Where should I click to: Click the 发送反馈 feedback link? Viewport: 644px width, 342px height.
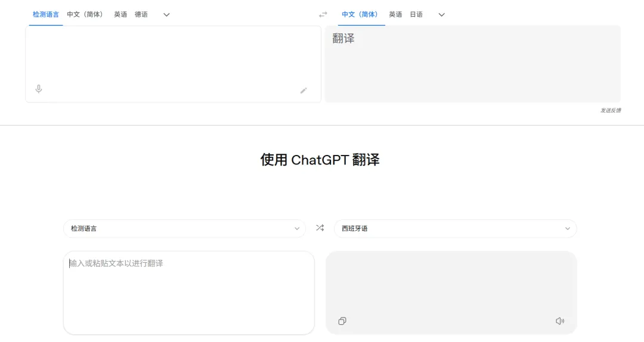click(611, 110)
